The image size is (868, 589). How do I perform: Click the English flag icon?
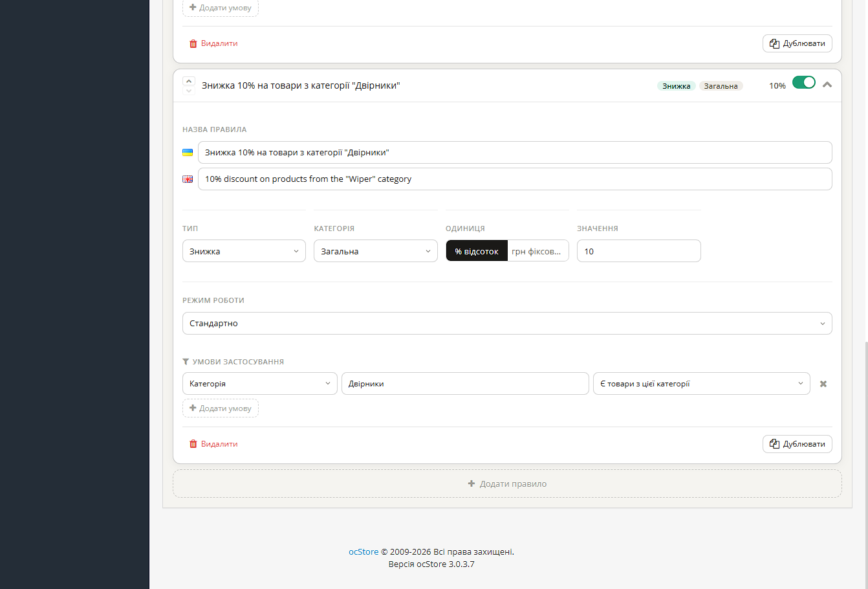pyautogui.click(x=188, y=179)
